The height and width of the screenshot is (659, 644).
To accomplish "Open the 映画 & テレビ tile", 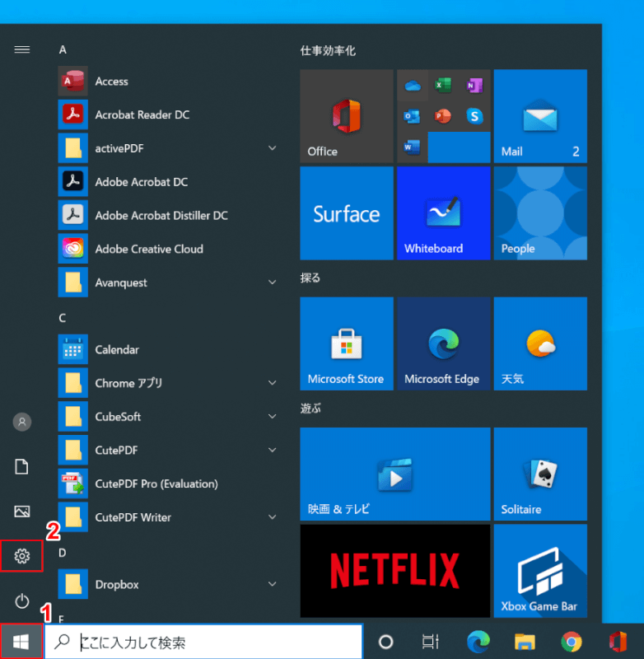I will tap(395, 474).
